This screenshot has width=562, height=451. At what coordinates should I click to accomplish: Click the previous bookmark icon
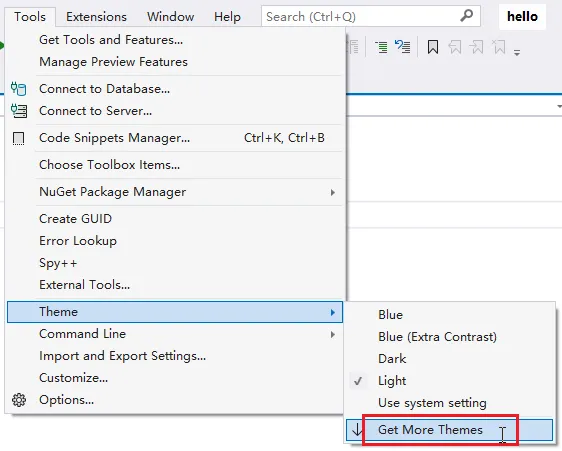(455, 47)
